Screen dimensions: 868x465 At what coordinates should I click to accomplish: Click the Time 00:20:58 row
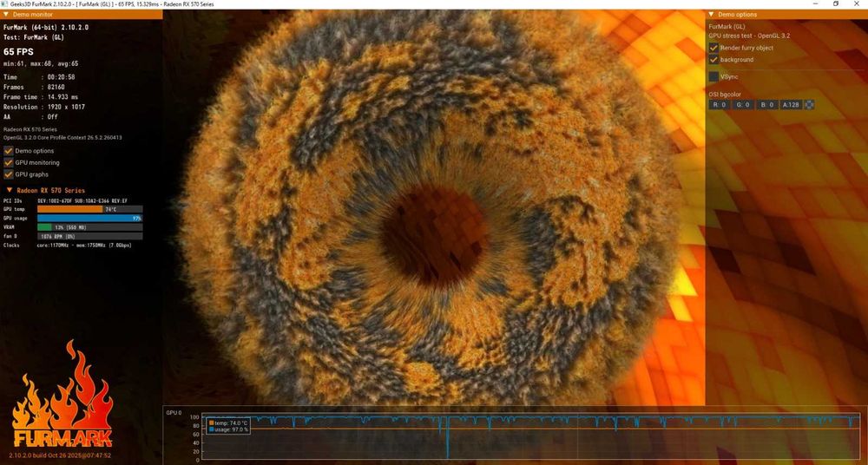pos(39,77)
